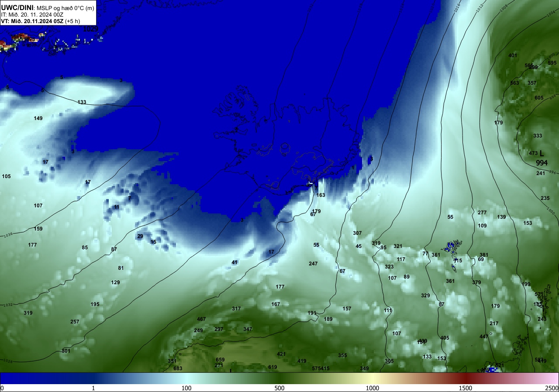Click the 2500 tick on the color scale
The width and height of the screenshot is (559, 392).
point(552,388)
